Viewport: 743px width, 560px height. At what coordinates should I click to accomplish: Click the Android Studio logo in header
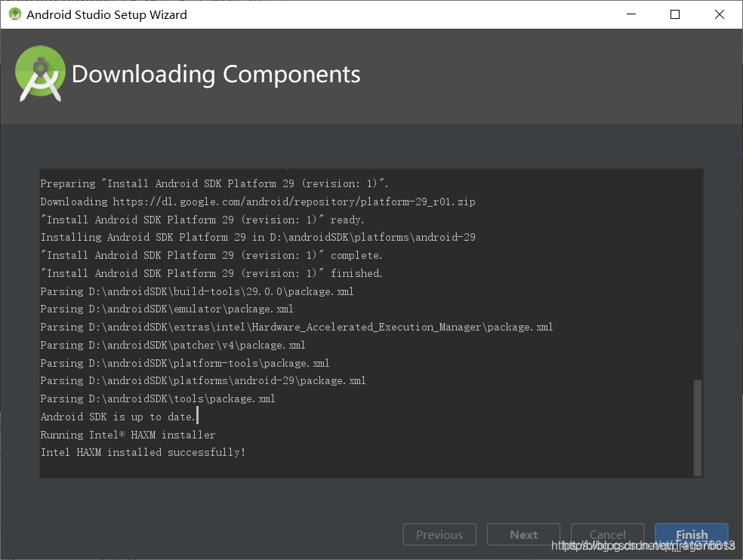40,73
